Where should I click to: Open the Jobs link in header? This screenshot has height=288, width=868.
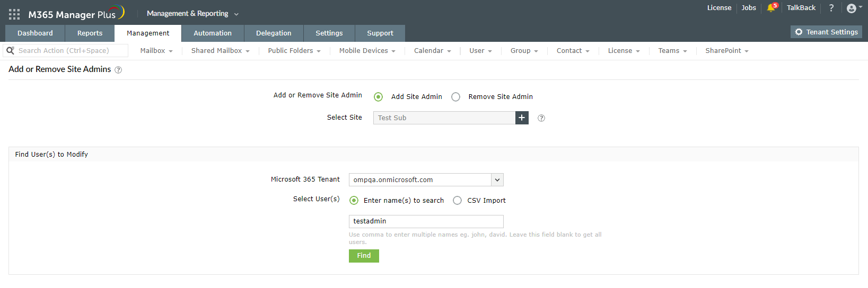[x=749, y=8]
